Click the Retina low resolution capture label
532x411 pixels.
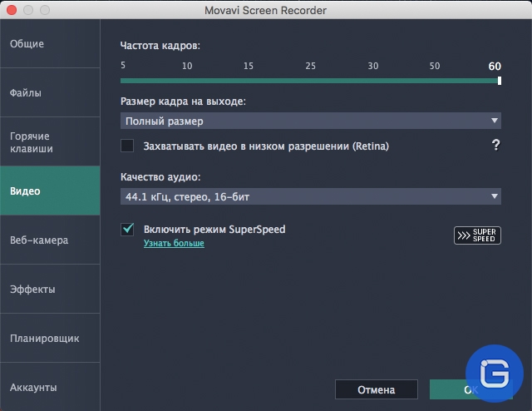click(266, 146)
